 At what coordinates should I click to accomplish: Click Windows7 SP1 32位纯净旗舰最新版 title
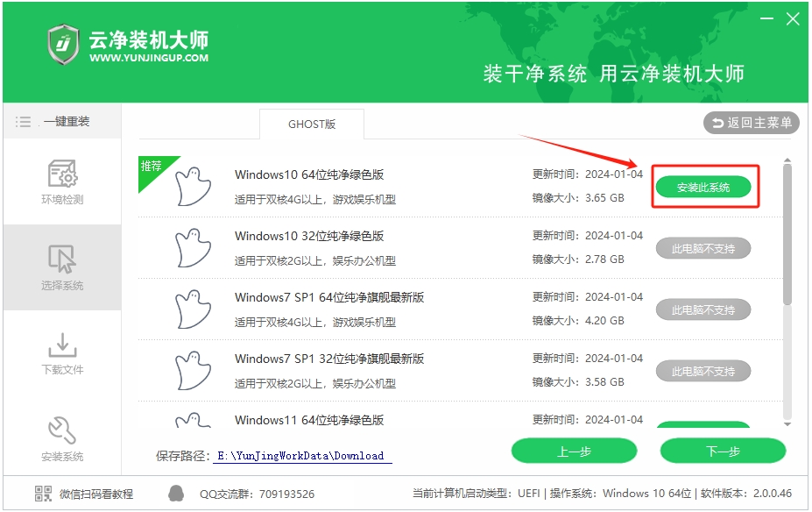329,359
